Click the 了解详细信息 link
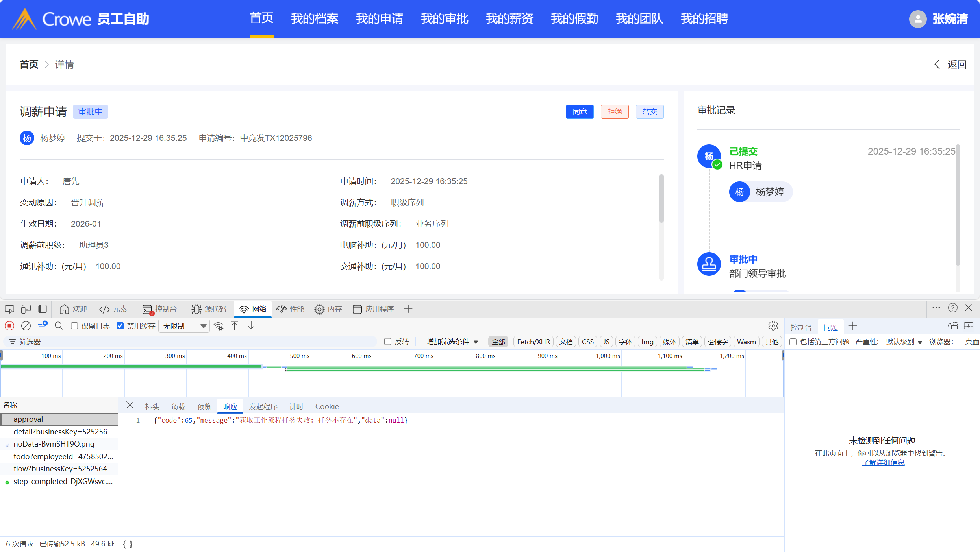The width and height of the screenshot is (980, 552). 883,462
